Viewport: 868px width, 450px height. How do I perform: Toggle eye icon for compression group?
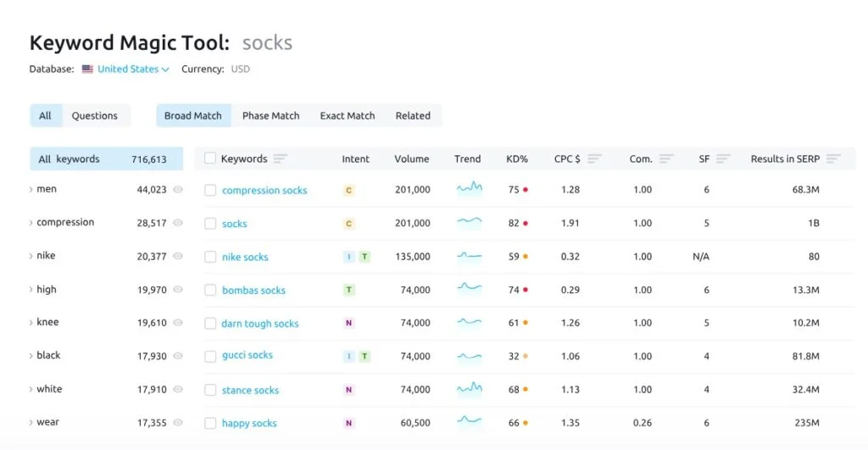coord(178,223)
